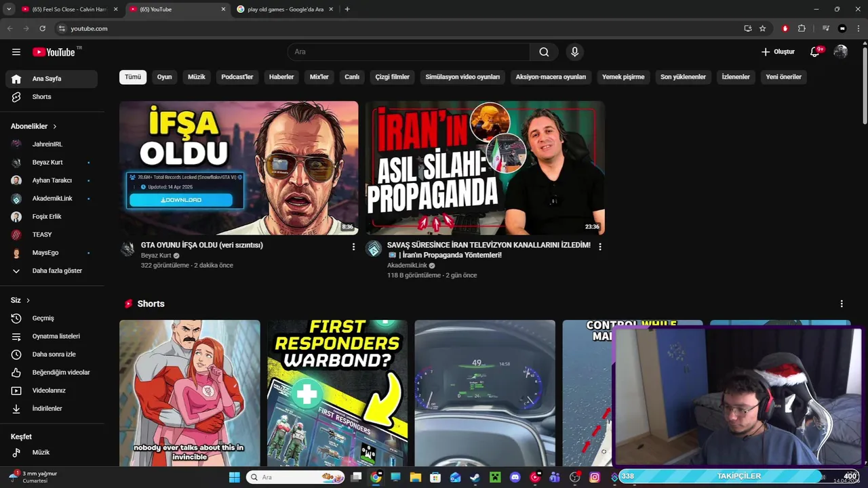Open the First Responders Warbond short

click(337, 393)
